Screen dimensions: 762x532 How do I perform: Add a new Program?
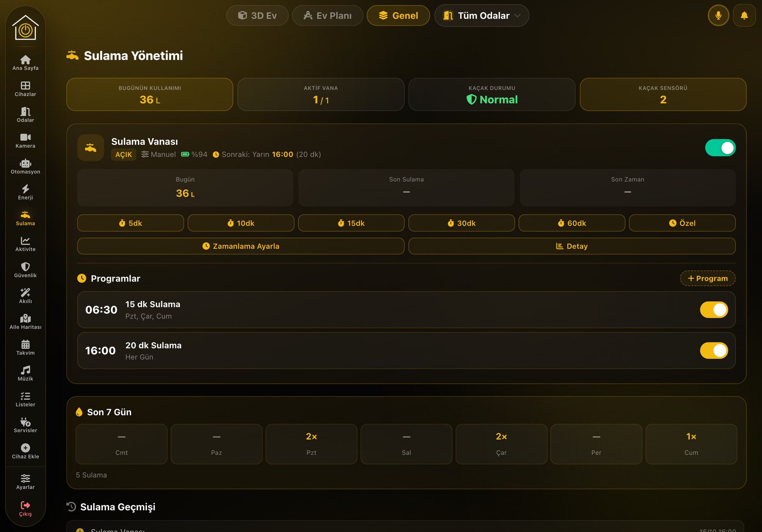[x=708, y=278]
